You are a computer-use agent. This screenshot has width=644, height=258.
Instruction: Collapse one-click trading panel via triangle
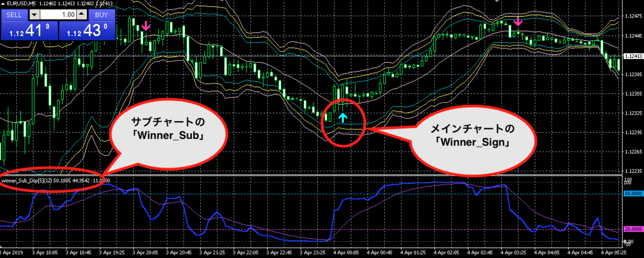coord(3,5)
